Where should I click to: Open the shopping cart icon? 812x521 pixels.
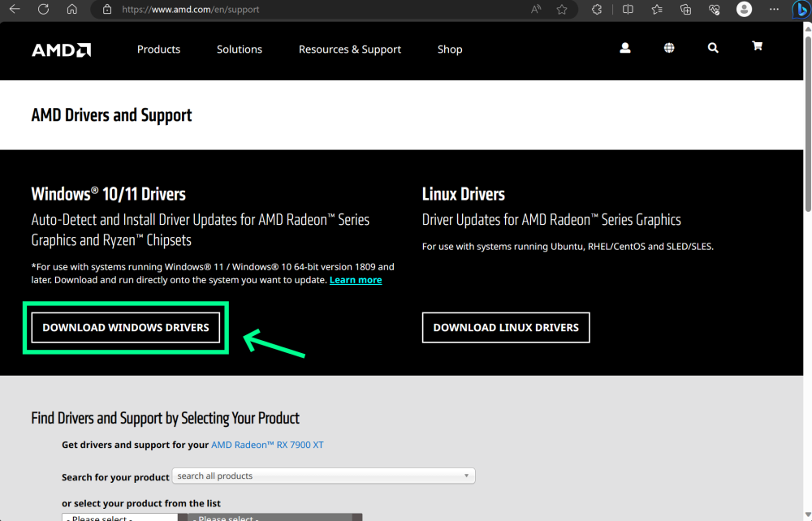click(757, 46)
